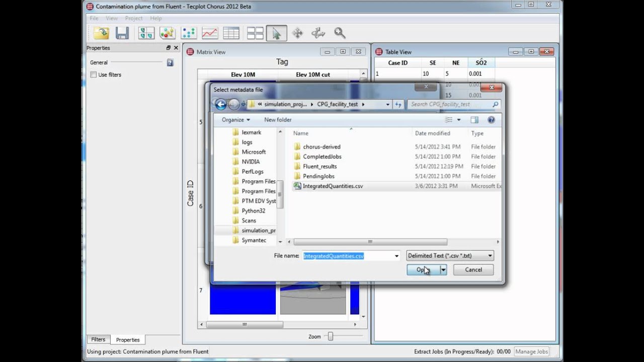Open the PendingJobs folder

coord(318,176)
